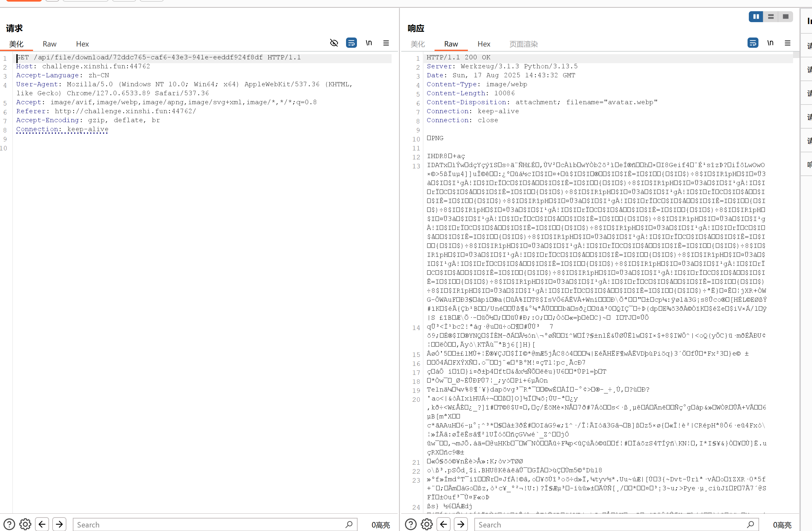The width and height of the screenshot is (812, 531).
Task: Click Accept-Encoding gzip, deflate, br line
Action: pos(88,120)
